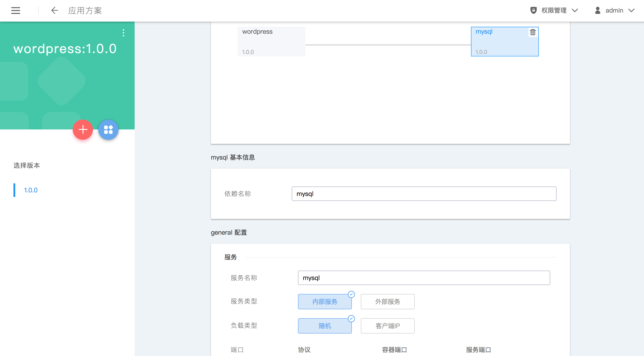Click the blue apps grid button
Image resolution: width=644 pixels, height=356 pixels.
pyautogui.click(x=108, y=130)
